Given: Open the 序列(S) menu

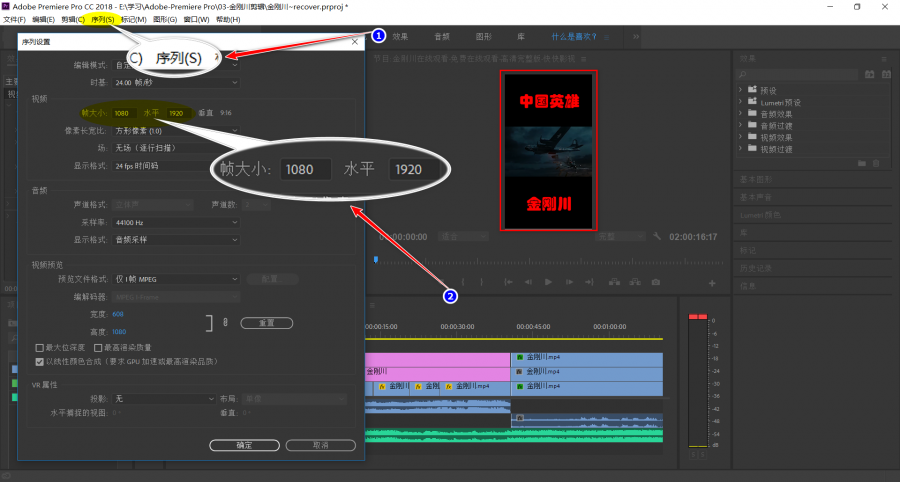Looking at the screenshot, I should tap(102, 20).
